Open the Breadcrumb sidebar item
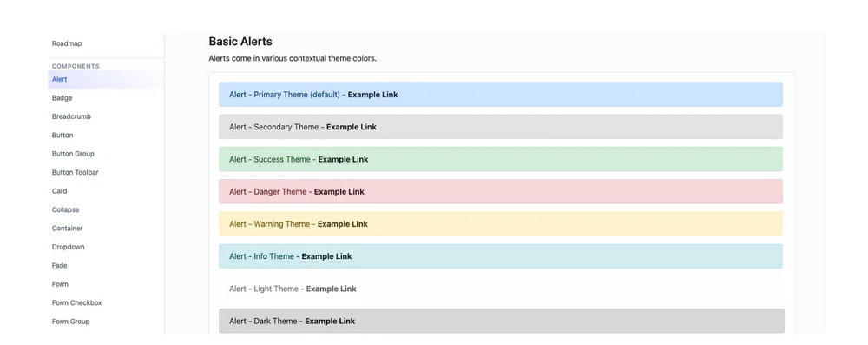 pyautogui.click(x=71, y=116)
